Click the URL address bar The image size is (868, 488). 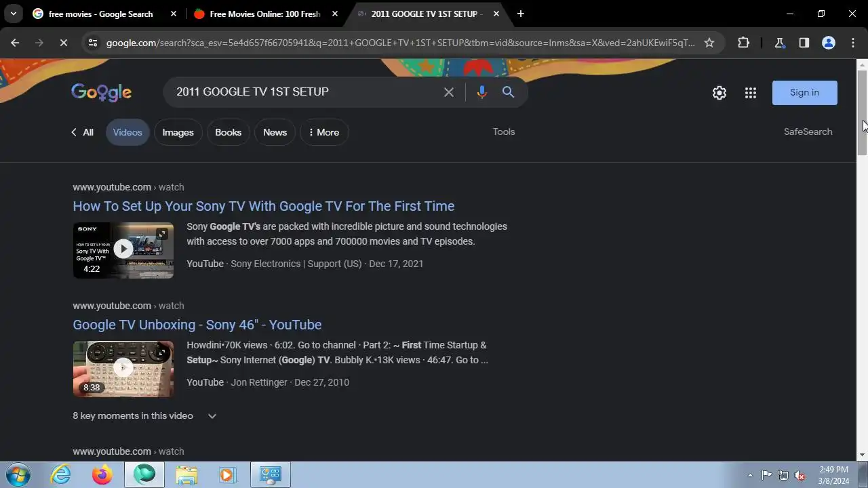click(400, 43)
